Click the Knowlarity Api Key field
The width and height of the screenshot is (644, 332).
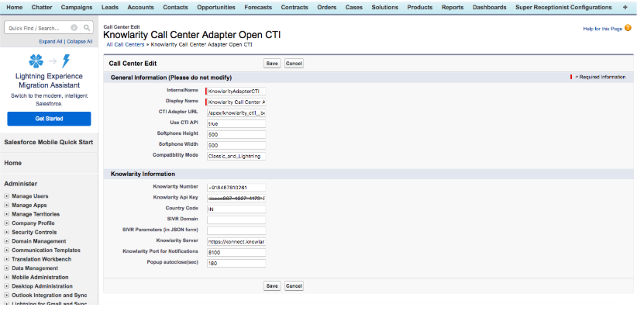[236, 198]
